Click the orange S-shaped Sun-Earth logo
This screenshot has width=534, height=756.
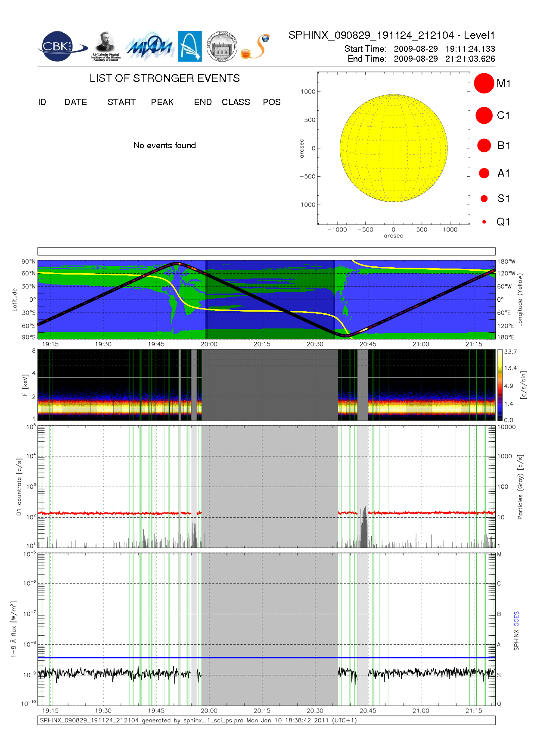tap(255, 47)
